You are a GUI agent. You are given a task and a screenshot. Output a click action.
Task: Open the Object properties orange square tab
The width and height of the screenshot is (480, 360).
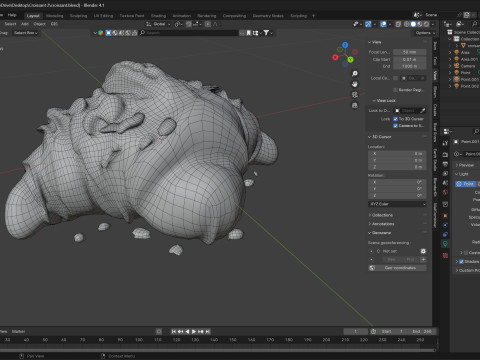pos(445,216)
